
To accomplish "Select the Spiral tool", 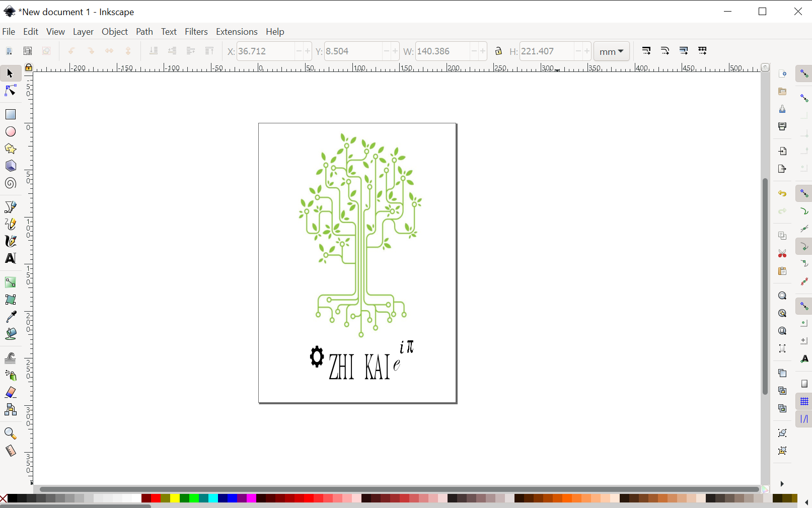I will click(10, 183).
